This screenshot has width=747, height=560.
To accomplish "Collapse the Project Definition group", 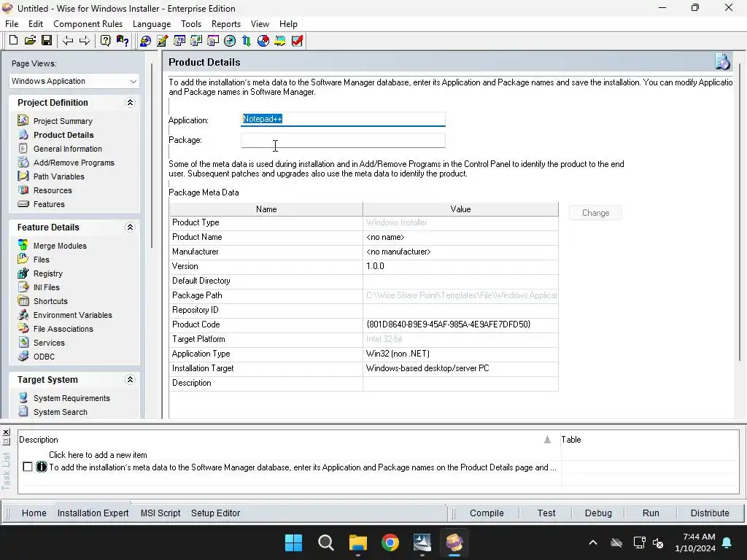I will [130, 102].
